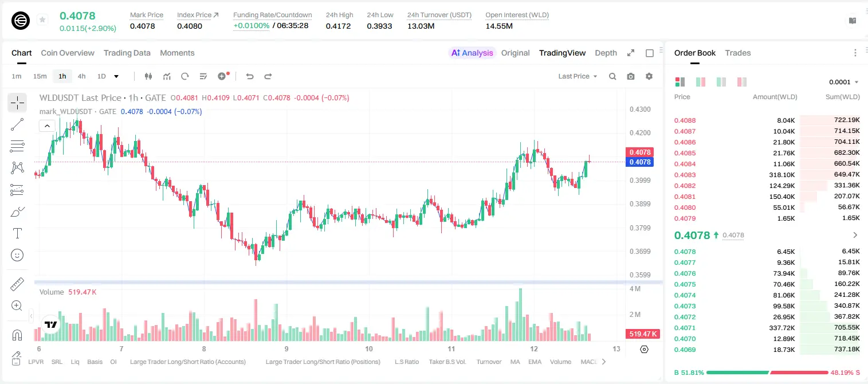Launch the AI Analysis feature

pos(472,53)
